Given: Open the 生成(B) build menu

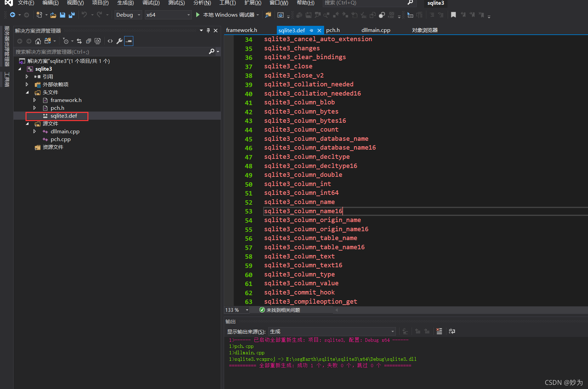Looking at the screenshot, I should (125, 3).
